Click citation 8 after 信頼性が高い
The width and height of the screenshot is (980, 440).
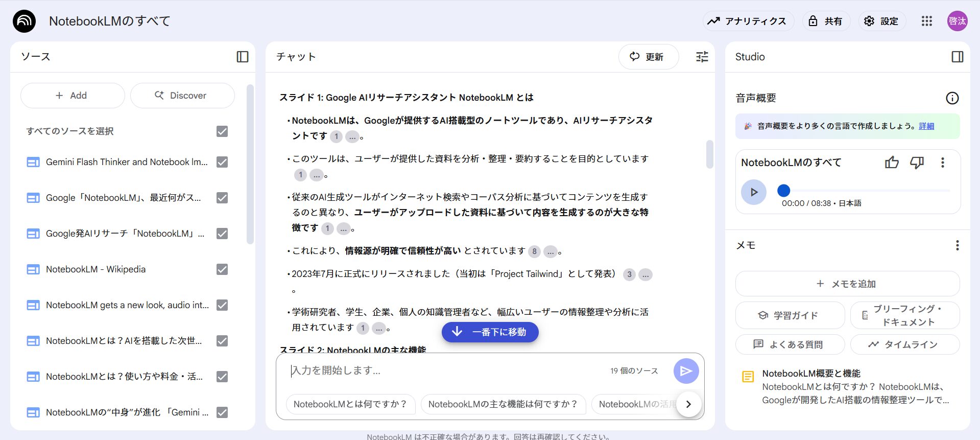click(x=534, y=251)
